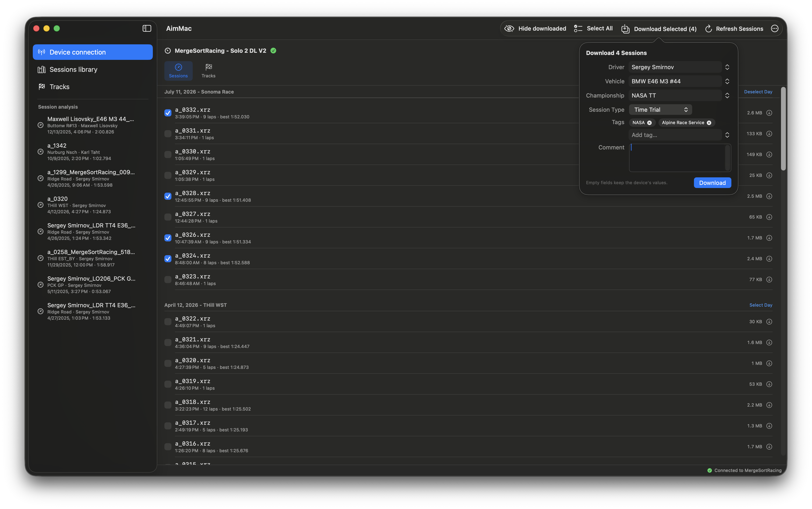Download a_0328.xrz via its download icon

point(769,196)
